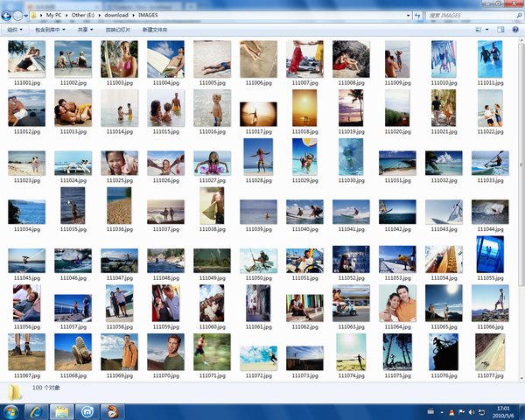525x420 pixels.
Task: Click the vertical scrollbar in file pane
Action: (521, 164)
